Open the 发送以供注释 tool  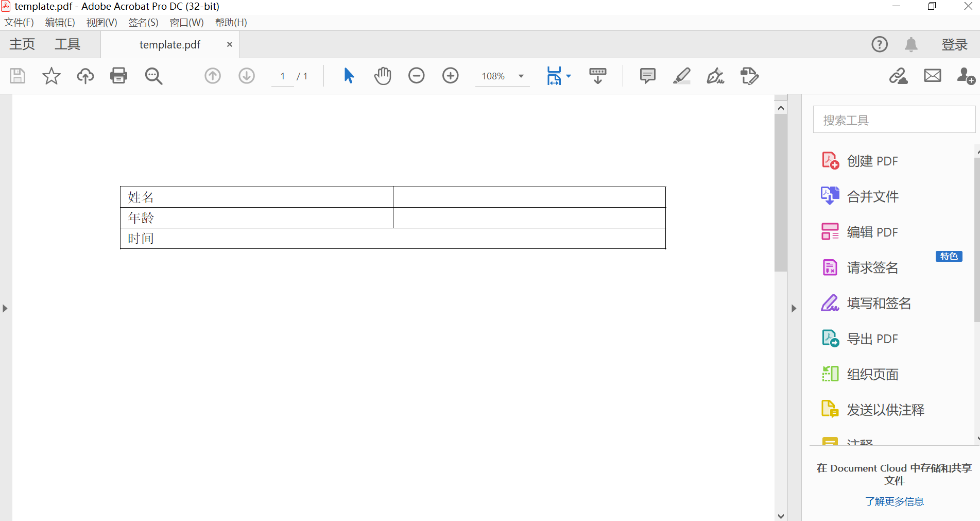[x=873, y=410]
